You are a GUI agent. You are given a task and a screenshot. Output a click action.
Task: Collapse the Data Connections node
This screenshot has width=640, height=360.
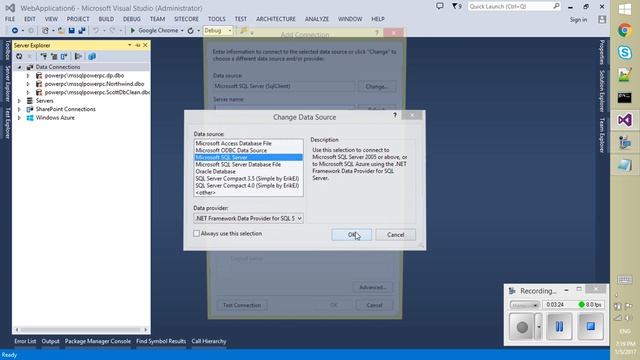[x=19, y=67]
